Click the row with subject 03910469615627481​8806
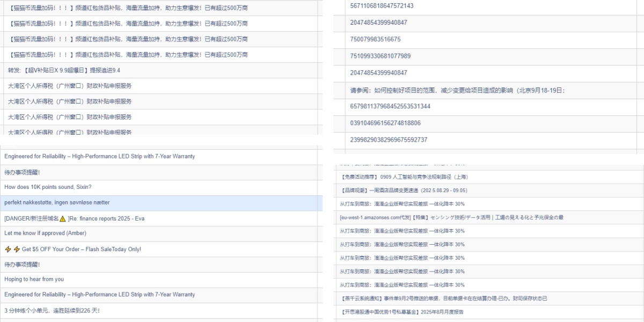This screenshot has height=322, width=644. [385, 123]
